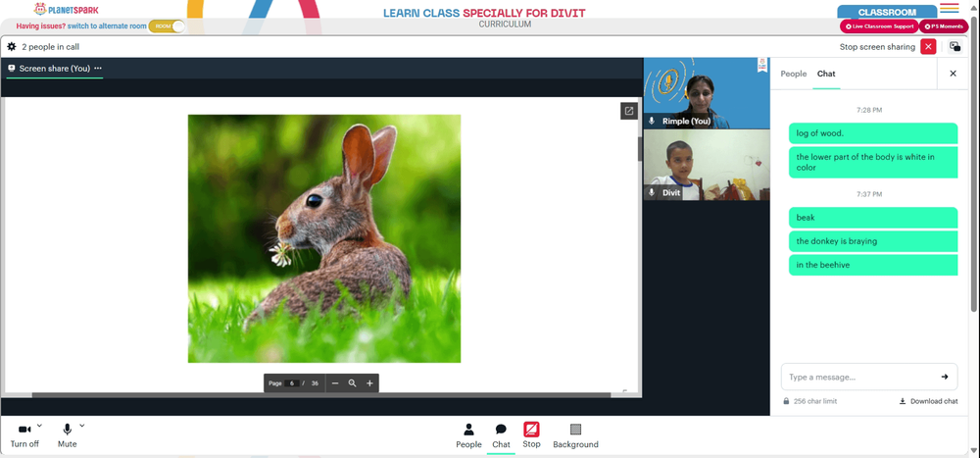Click the lock icon by 256 char limit
980x458 pixels.
click(x=786, y=401)
